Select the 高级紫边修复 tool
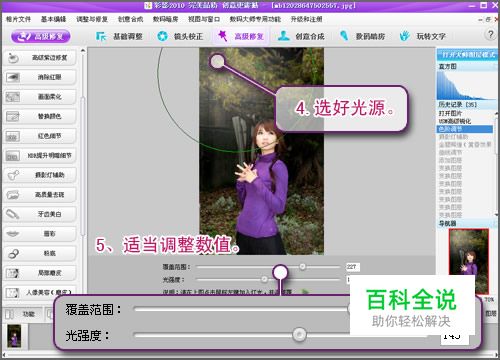This screenshot has width=500, height=360. pos(40,58)
